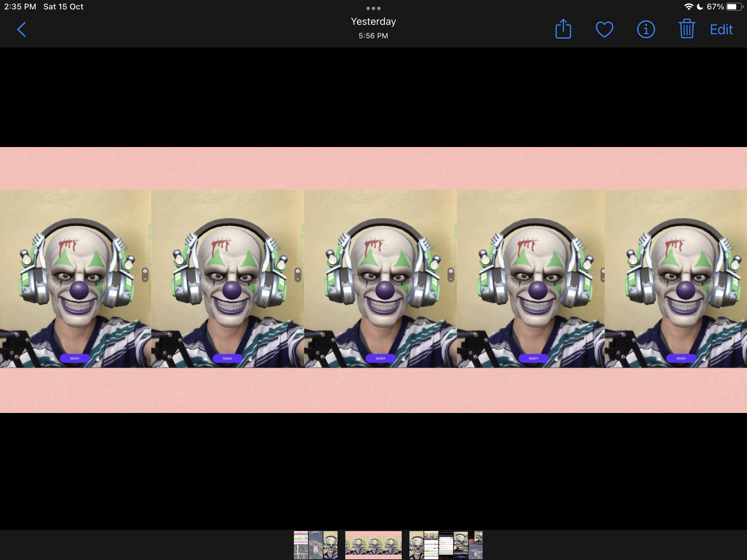
Task: Tap the Yesterday 5:56 PM title
Action: click(373, 28)
